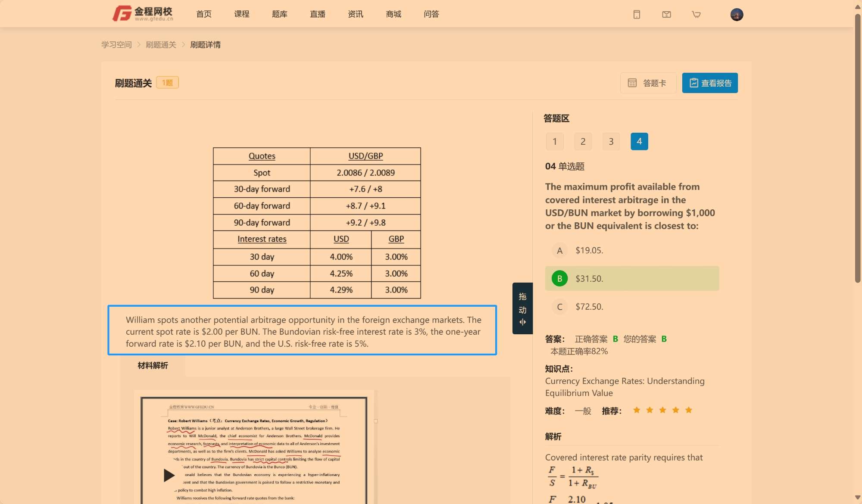The height and width of the screenshot is (504, 862).
Task: Open 商城 in top navigation
Action: pyautogui.click(x=394, y=14)
